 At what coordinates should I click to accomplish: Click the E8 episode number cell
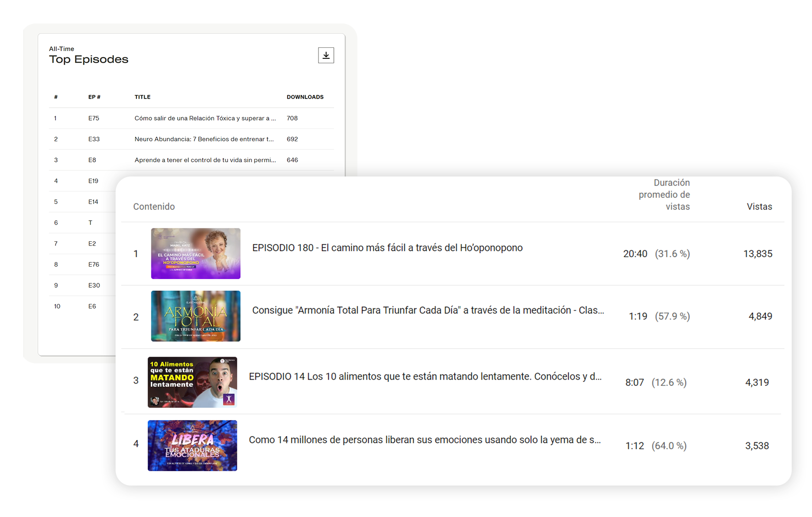point(92,160)
